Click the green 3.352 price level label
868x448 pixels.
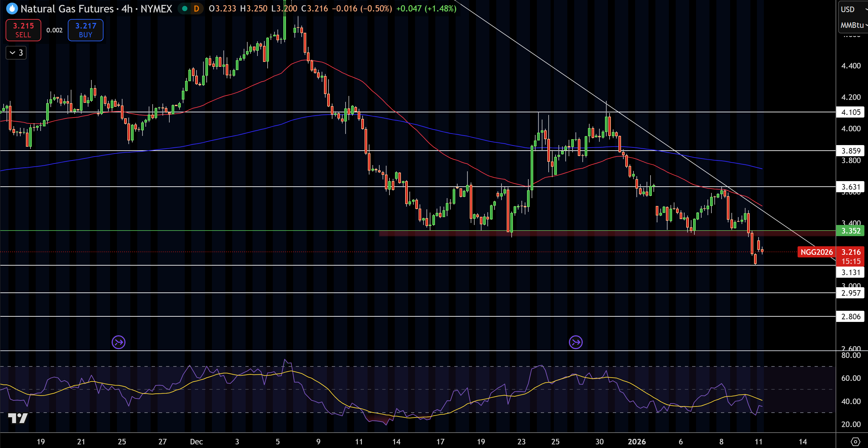point(851,231)
